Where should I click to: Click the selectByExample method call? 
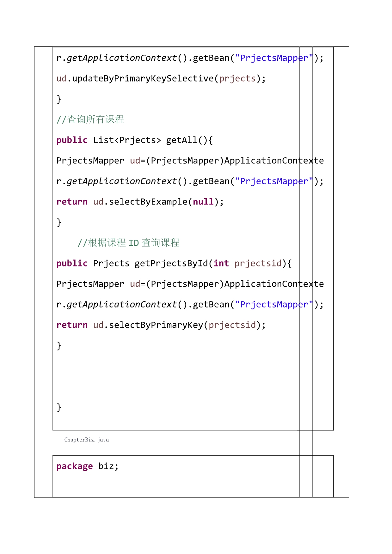click(148, 202)
